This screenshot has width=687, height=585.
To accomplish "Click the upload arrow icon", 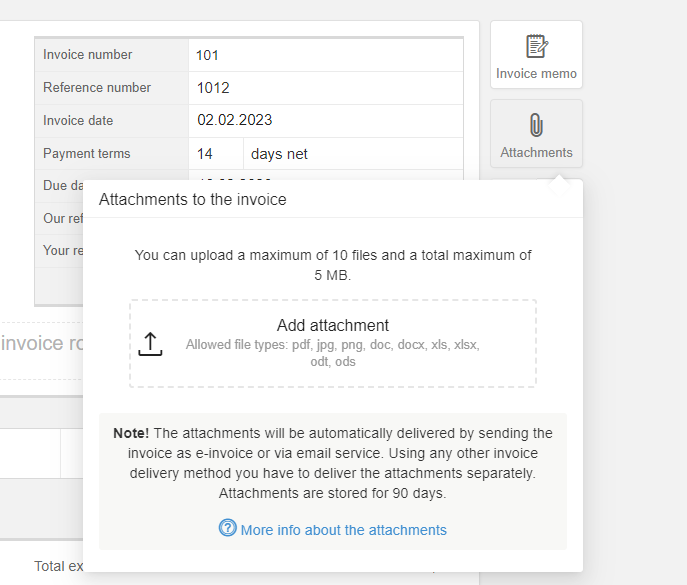I will pos(150,344).
